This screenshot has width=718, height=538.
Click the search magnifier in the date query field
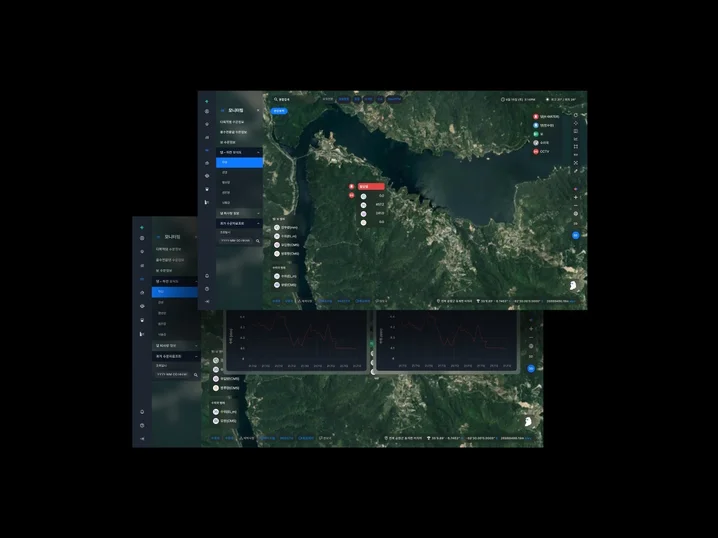257,241
